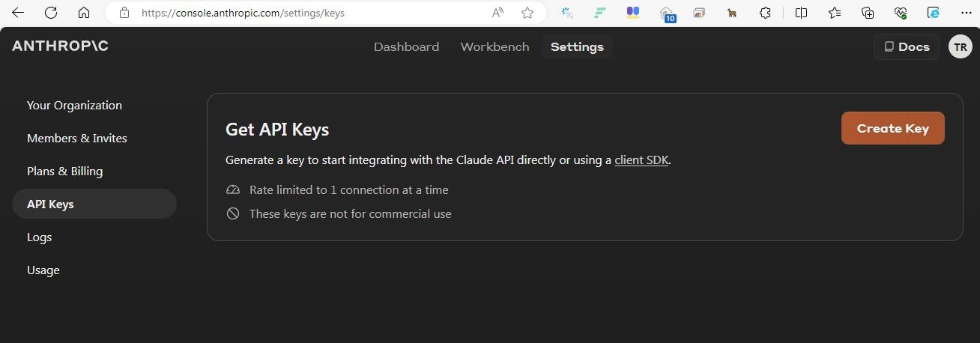980x343 pixels.
Task: Open Browser Essentials heart icon
Action: point(901,13)
